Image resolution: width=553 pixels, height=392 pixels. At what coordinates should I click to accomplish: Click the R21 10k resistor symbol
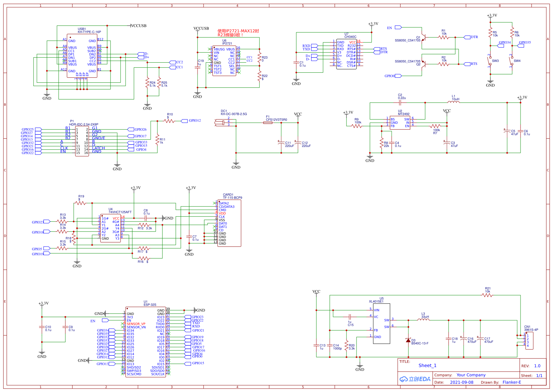coord(487,295)
